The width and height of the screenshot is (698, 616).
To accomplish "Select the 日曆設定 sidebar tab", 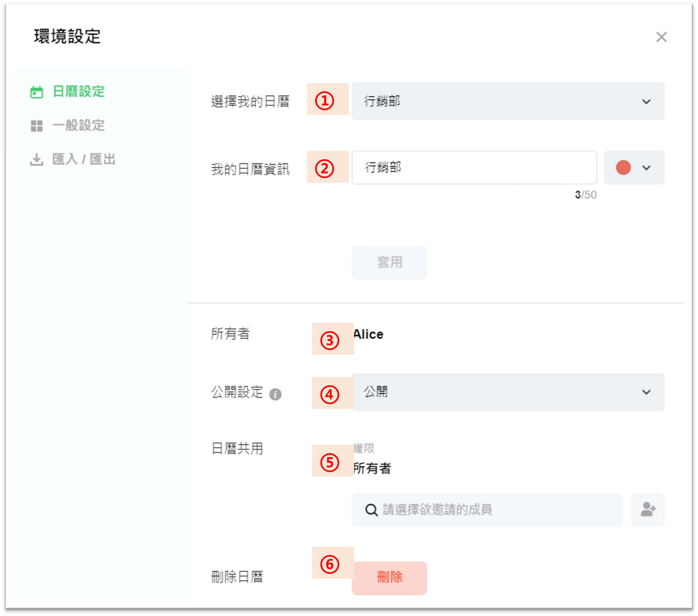I will (x=79, y=92).
